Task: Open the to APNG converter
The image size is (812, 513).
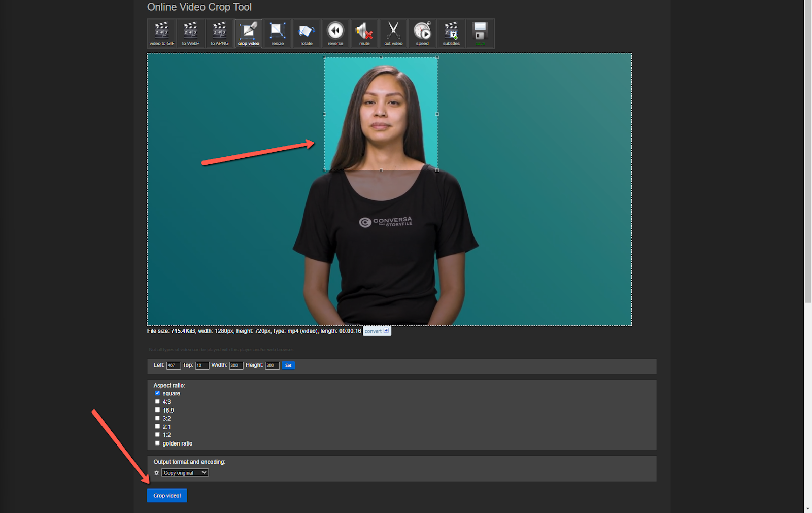Action: (220, 33)
